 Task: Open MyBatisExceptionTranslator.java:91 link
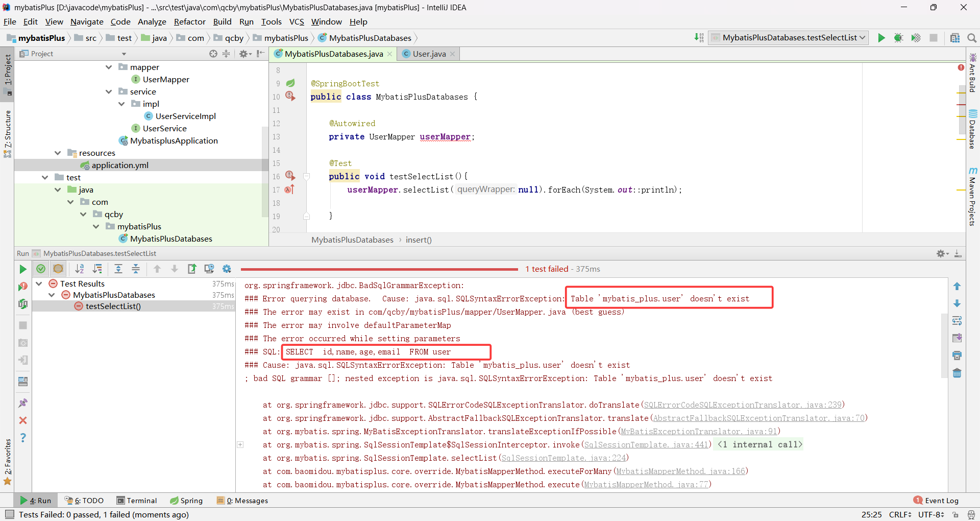pyautogui.click(x=699, y=431)
